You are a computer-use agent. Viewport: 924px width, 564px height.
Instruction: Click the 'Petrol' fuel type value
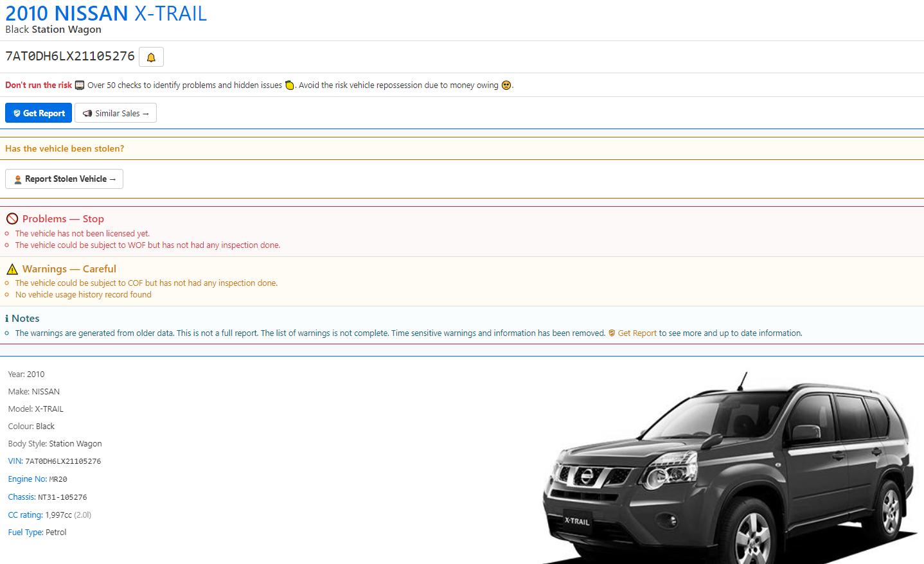click(56, 533)
